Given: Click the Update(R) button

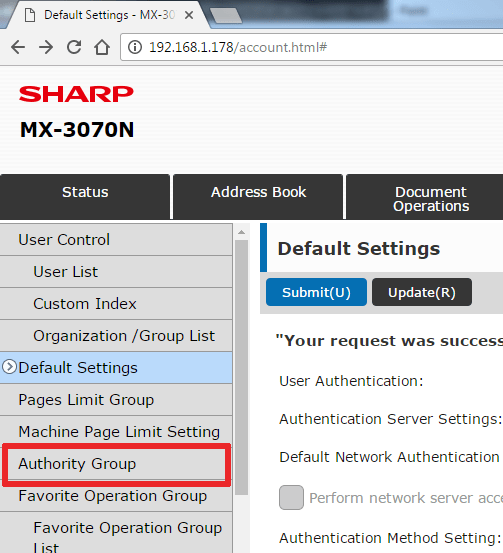Looking at the screenshot, I should 422,292.
